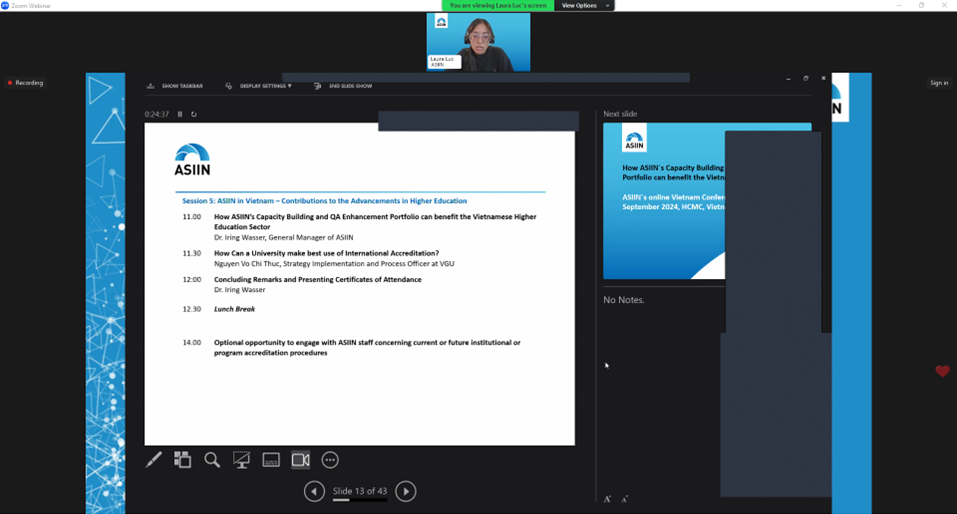Click Laura Luc's video thumbnail
Image resolution: width=957 pixels, height=514 pixels.
[478, 42]
